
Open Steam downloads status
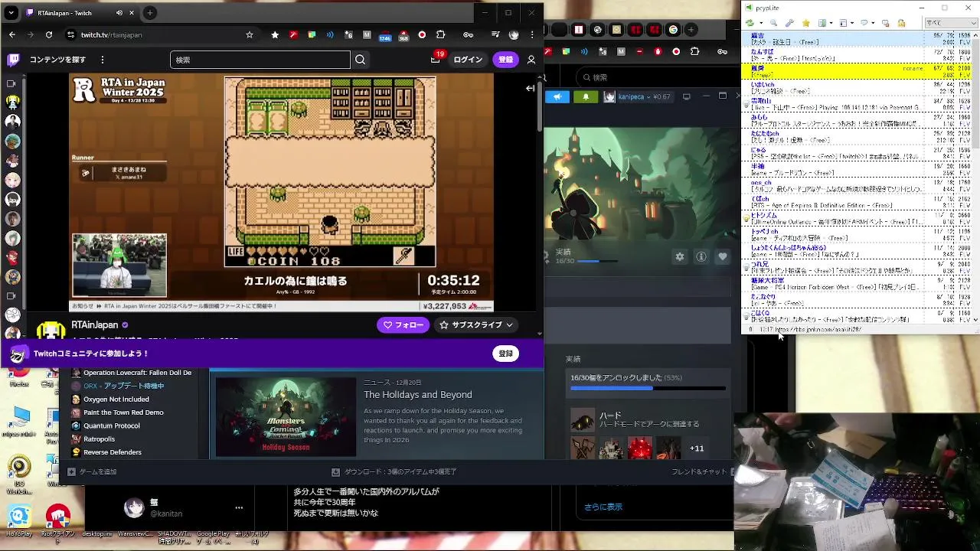[395, 472]
